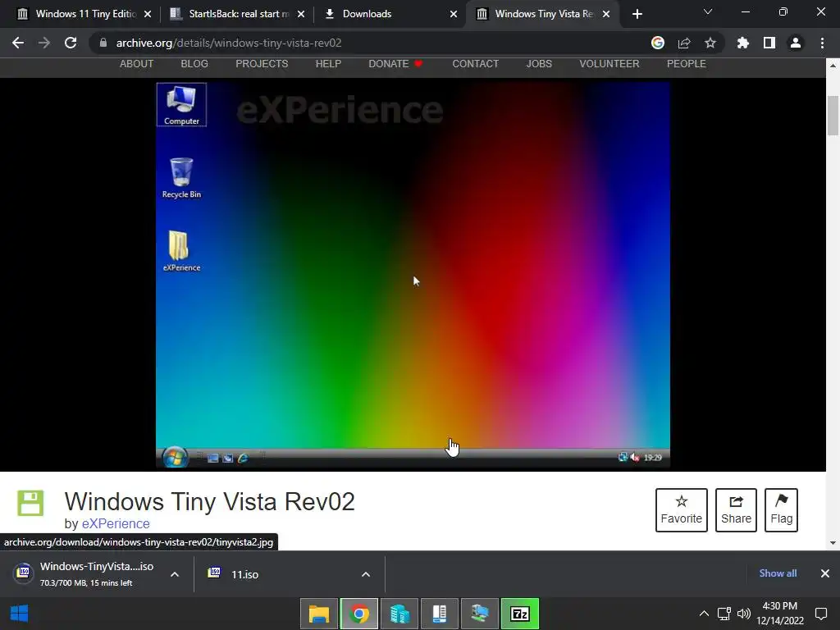This screenshot has width=840, height=630.
Task: Click the scrollbar up arrow
Action: pos(833,66)
